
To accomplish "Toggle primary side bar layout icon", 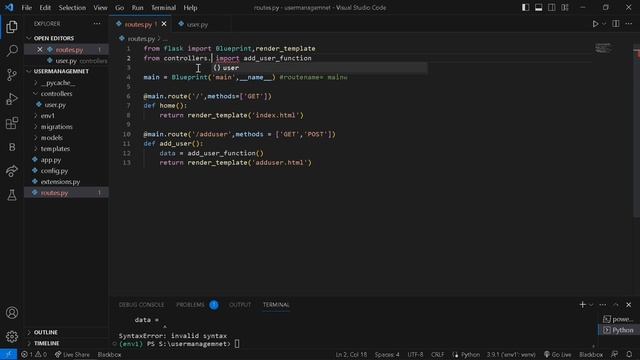I will 526,7.
